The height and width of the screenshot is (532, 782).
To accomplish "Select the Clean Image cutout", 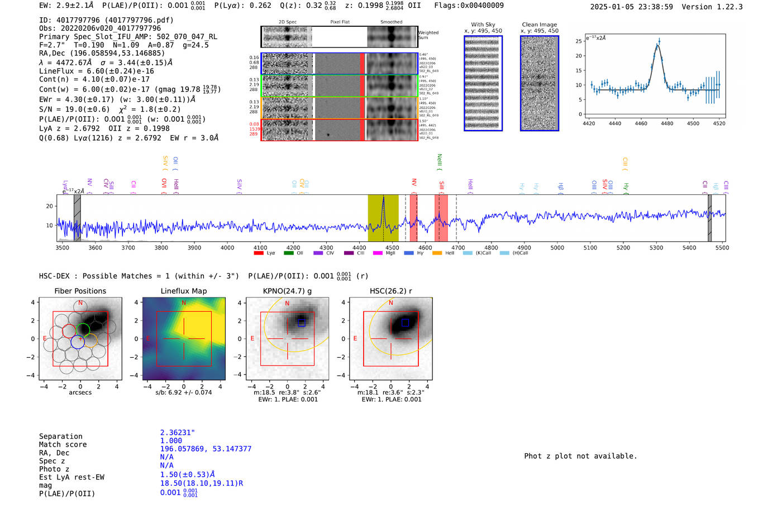I will pos(540,83).
